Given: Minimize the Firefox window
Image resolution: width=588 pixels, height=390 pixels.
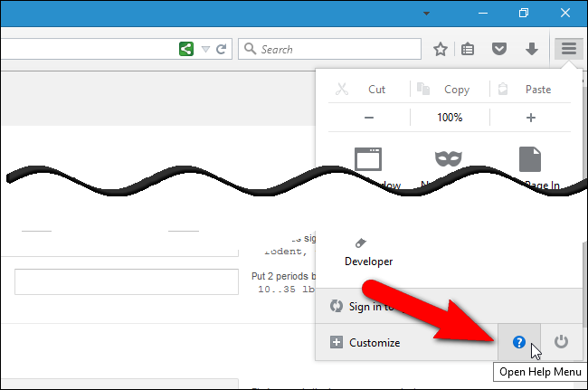Looking at the screenshot, I should (x=483, y=14).
